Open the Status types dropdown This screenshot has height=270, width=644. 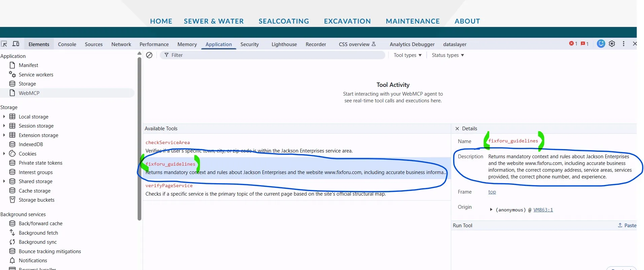click(x=448, y=55)
